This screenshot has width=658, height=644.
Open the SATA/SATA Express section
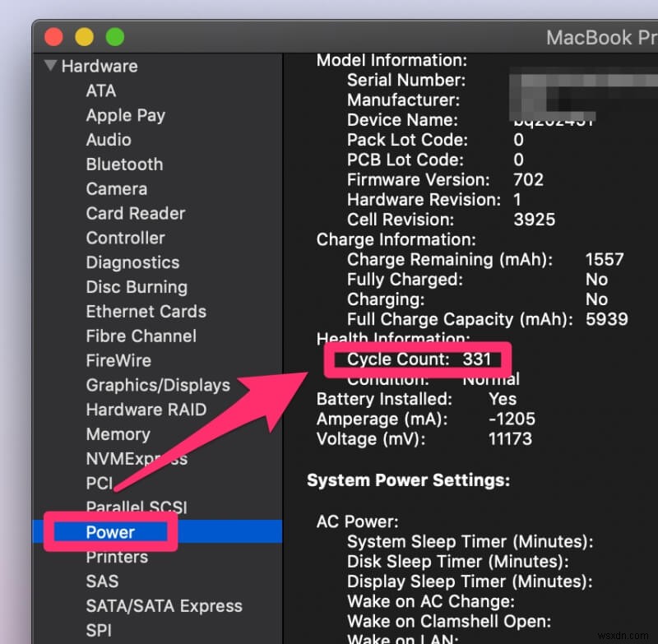pos(164,606)
